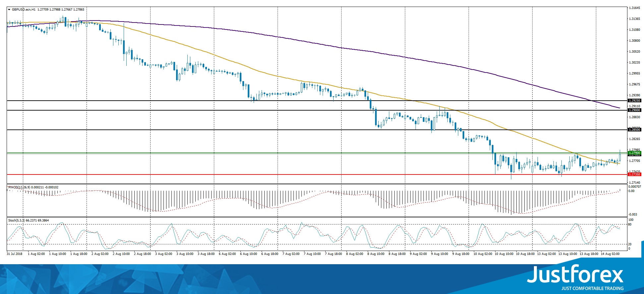Click the 1.29955 value on price axis
This screenshot has width=644, height=294.
click(634, 73)
